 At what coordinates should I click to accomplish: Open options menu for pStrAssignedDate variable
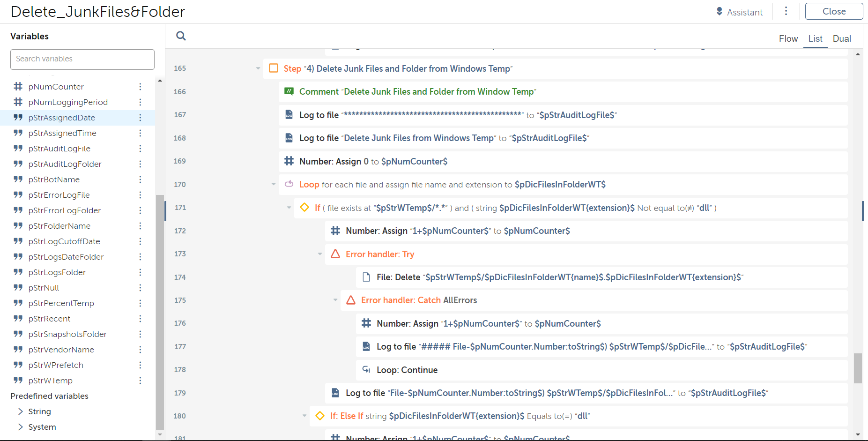pos(140,118)
